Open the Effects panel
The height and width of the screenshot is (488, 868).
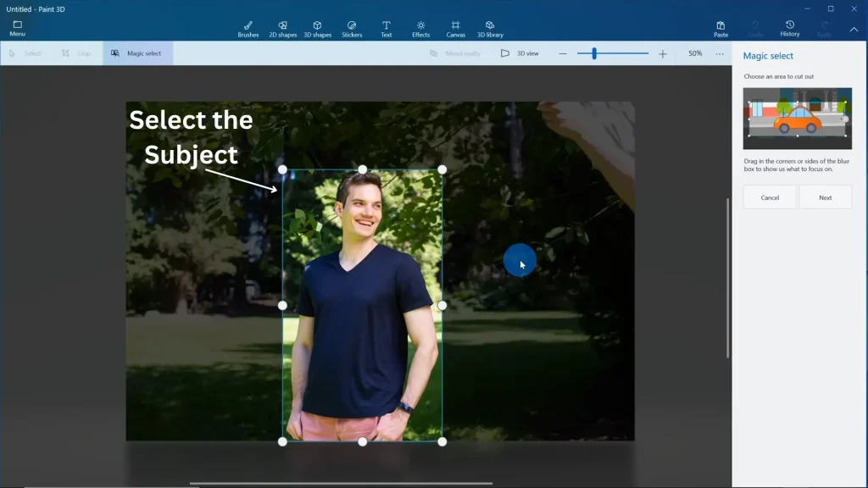tap(420, 29)
